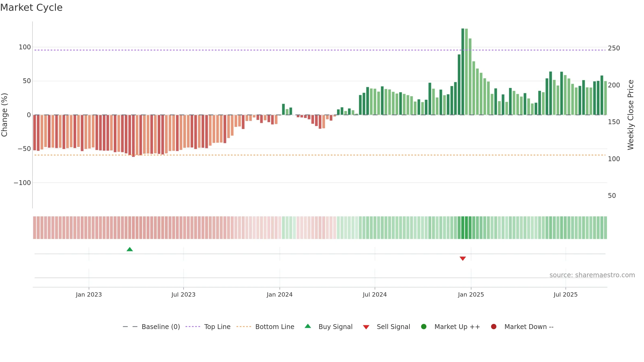The height and width of the screenshot is (362, 644).
Task: Click the Jan 2025 x-axis label
Action: pyautogui.click(x=471, y=295)
